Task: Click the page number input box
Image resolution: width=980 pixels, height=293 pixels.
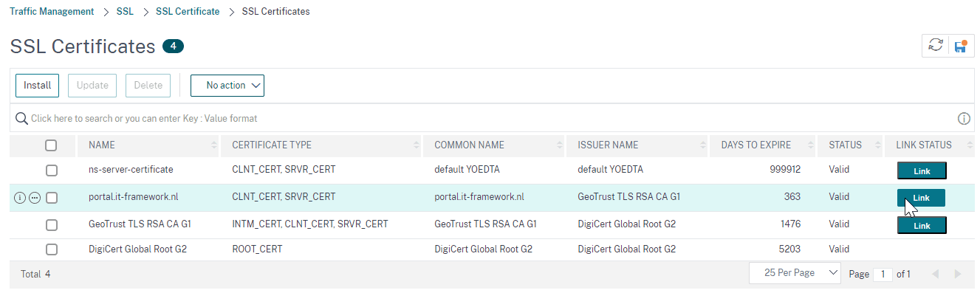Action: tap(883, 274)
